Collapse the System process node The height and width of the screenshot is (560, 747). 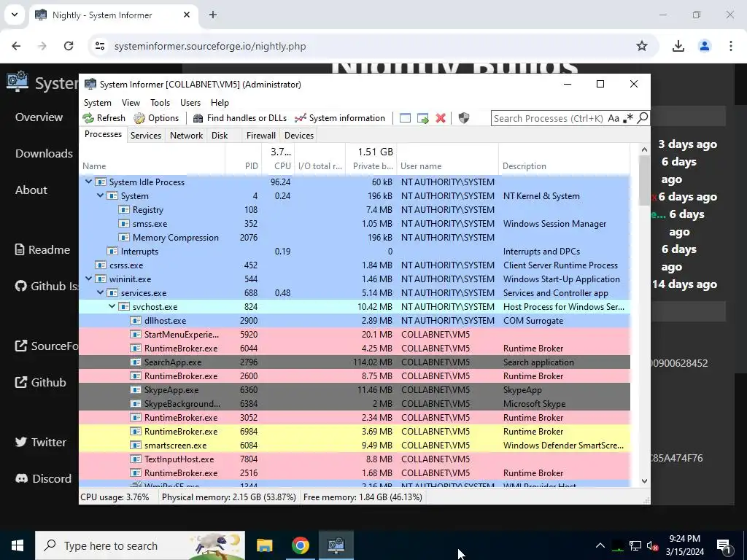pos(101,195)
